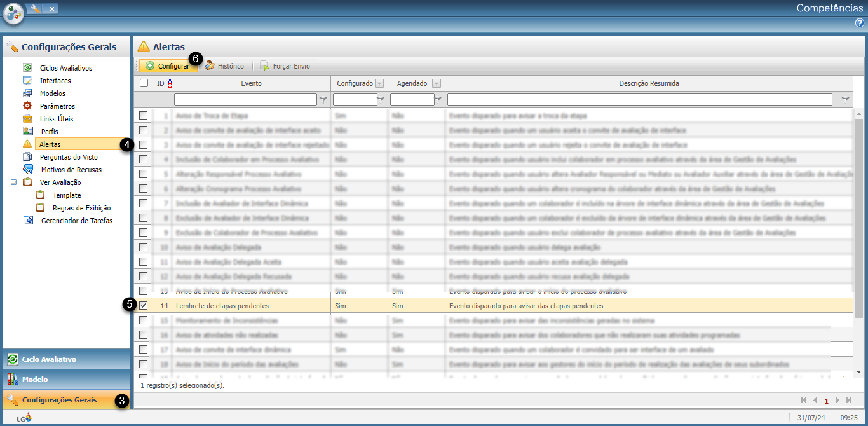Collapse the Ver Avaliação tree node
Image resolution: width=868 pixels, height=426 pixels.
click(x=14, y=182)
